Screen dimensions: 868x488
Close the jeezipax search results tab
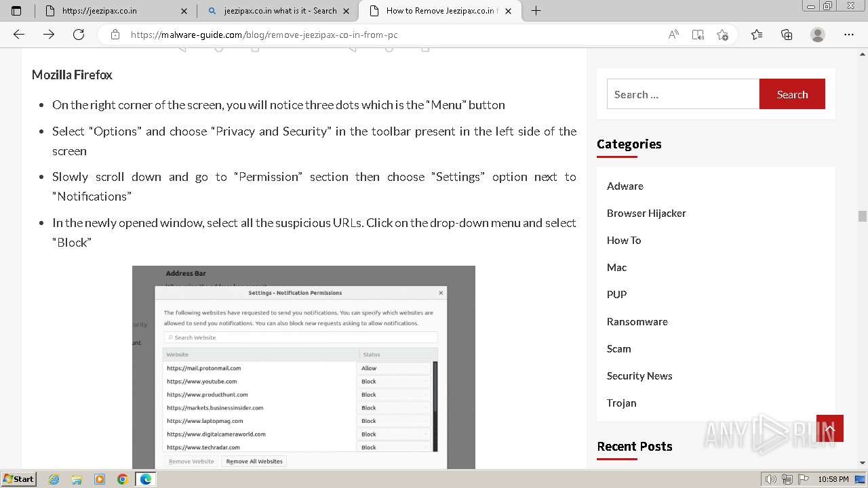(347, 11)
